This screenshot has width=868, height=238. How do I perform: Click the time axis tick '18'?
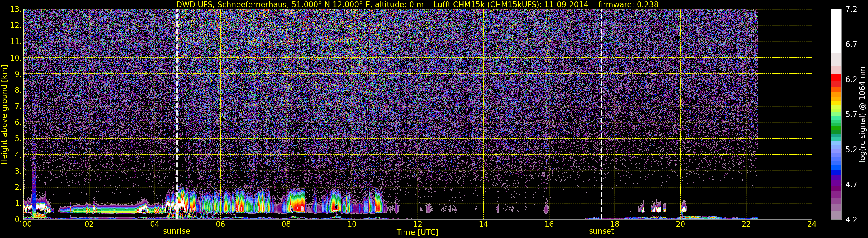(614, 224)
